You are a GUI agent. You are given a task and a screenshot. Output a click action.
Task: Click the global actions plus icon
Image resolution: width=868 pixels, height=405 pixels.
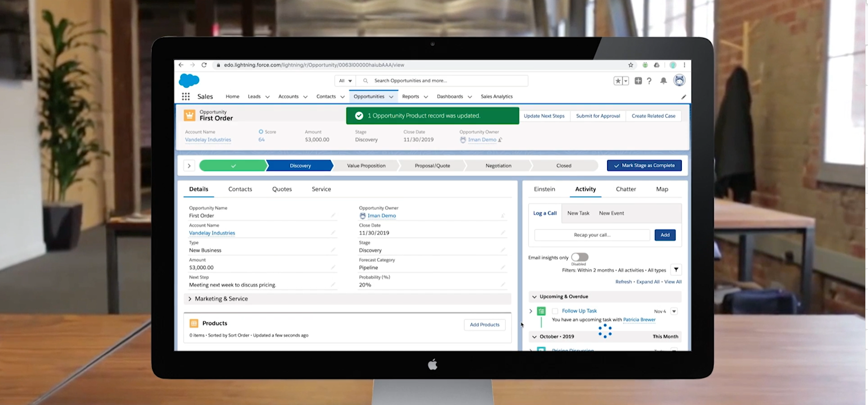[x=638, y=81]
